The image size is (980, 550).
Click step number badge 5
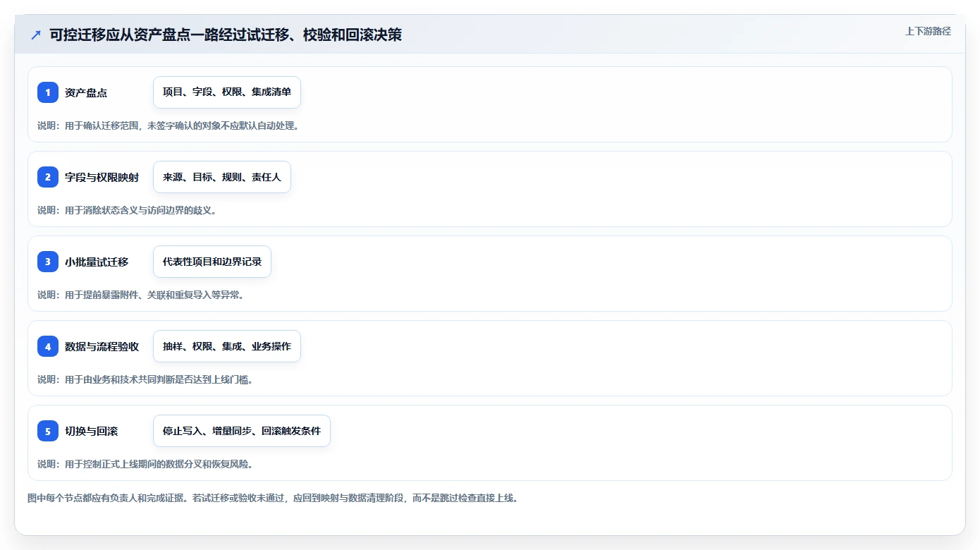click(48, 431)
